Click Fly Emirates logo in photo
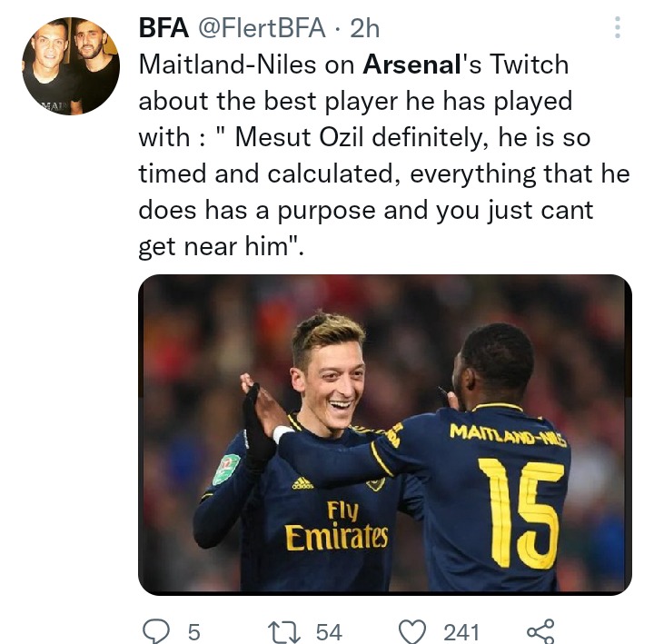Viewport: 654px width, 644px height. pyautogui.click(x=336, y=526)
